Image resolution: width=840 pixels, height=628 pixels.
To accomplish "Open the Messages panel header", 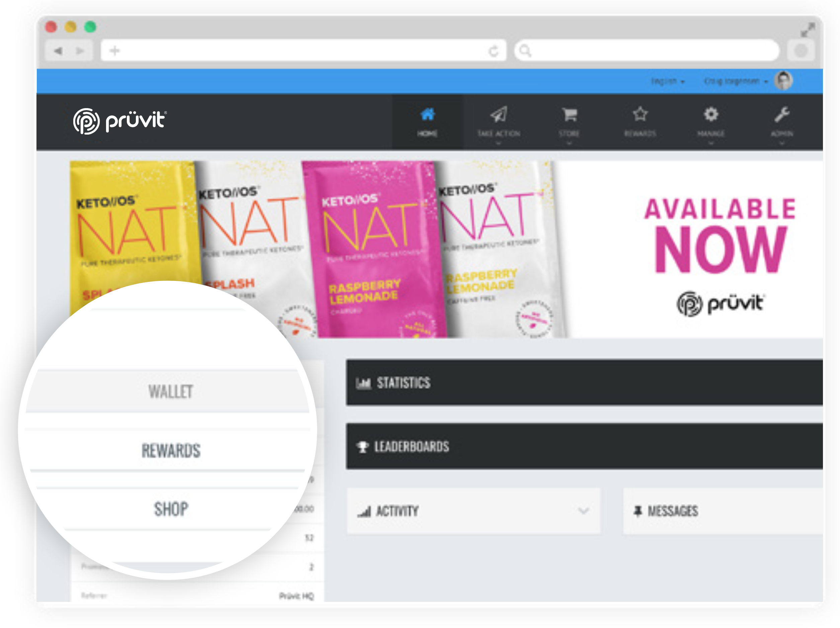I will (723, 512).
